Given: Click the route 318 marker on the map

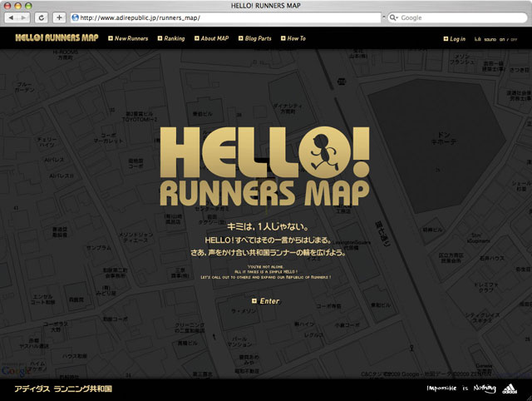Looking at the screenshot, I should pyautogui.click(x=342, y=82).
